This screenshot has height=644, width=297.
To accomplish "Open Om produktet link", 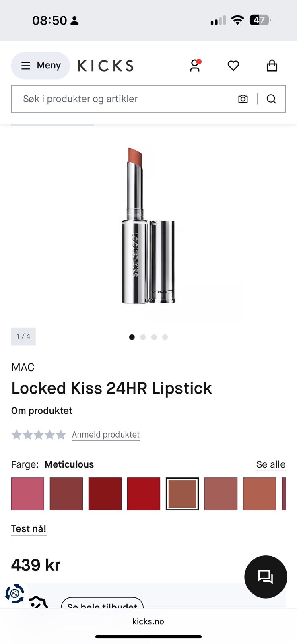I will [x=42, y=411].
